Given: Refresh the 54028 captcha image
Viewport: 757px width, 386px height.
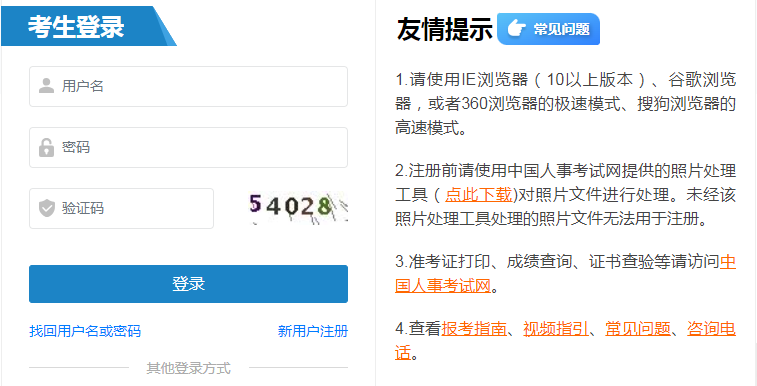Looking at the screenshot, I should (x=298, y=207).
